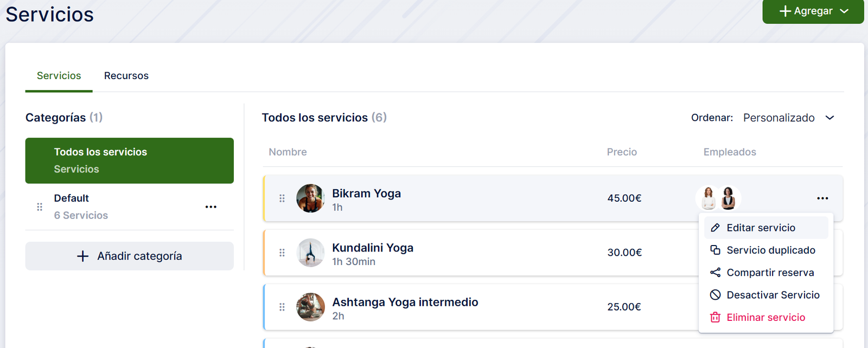868x348 pixels.
Task: Choose Desactivar Servicio from the context menu
Action: pos(773,295)
